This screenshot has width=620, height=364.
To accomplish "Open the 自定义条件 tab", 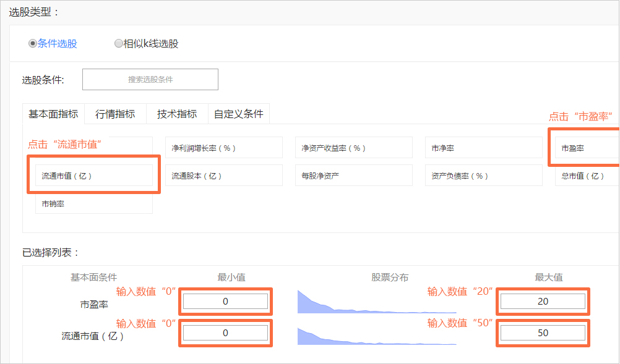I will [x=239, y=114].
